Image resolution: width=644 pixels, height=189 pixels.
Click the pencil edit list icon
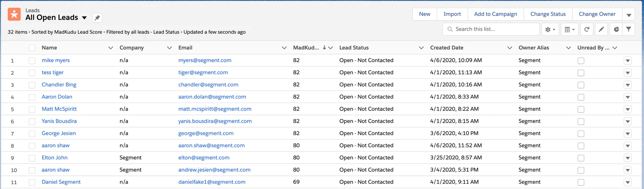601,29
